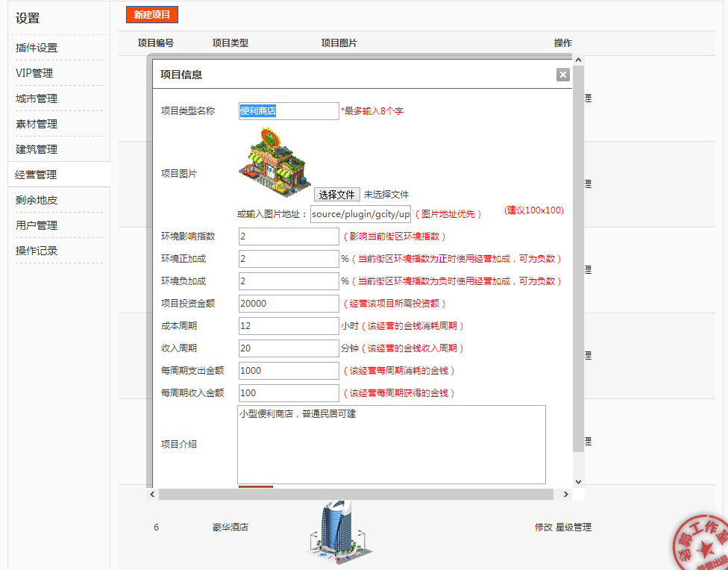The image size is (728, 570).
Task: Click the 项目投资金额 input field
Action: [x=289, y=304]
